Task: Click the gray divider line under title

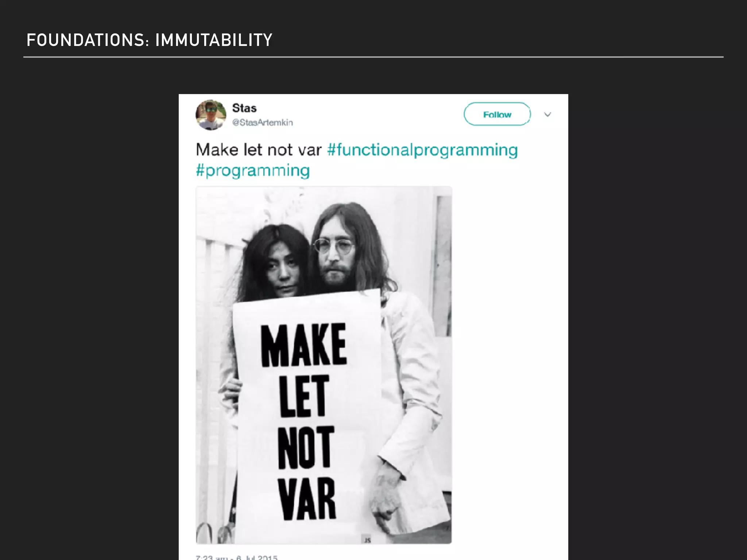Action: coord(373,57)
